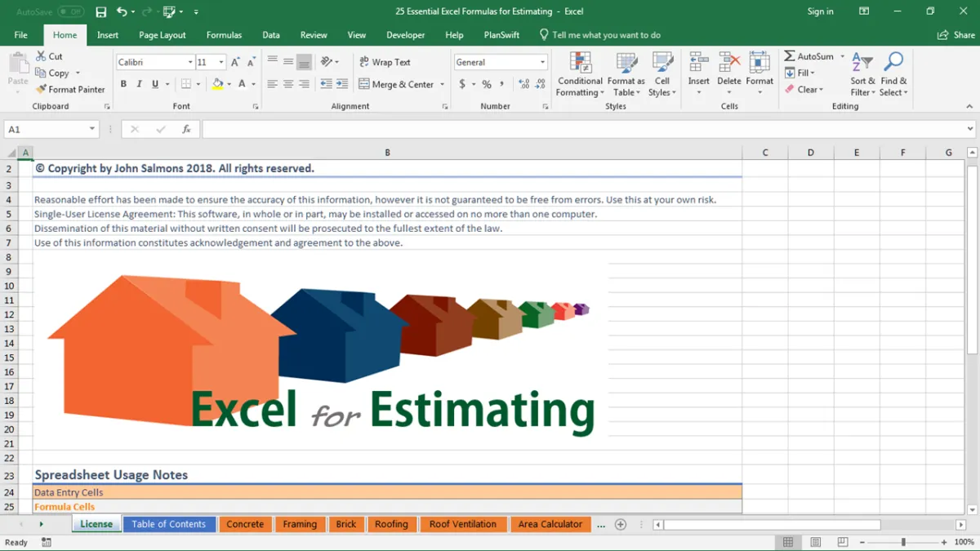The width and height of the screenshot is (980, 551).
Task: Open Cell Styles gallery
Action: point(661,74)
